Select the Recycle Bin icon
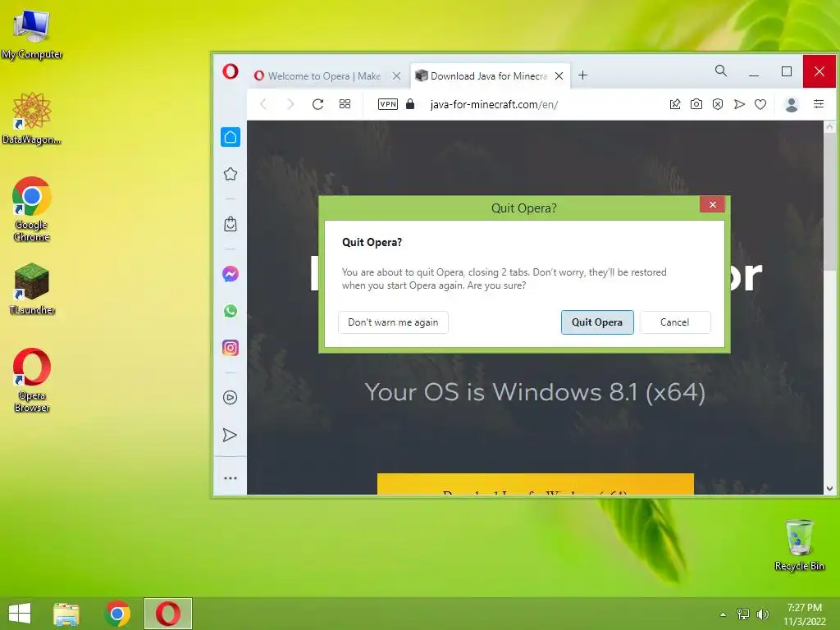The height and width of the screenshot is (630, 840). click(x=799, y=545)
